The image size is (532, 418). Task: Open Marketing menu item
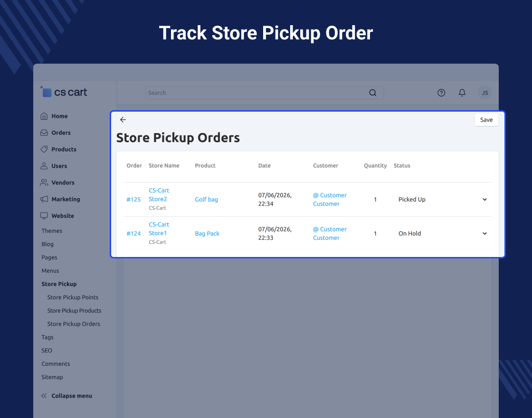point(66,199)
